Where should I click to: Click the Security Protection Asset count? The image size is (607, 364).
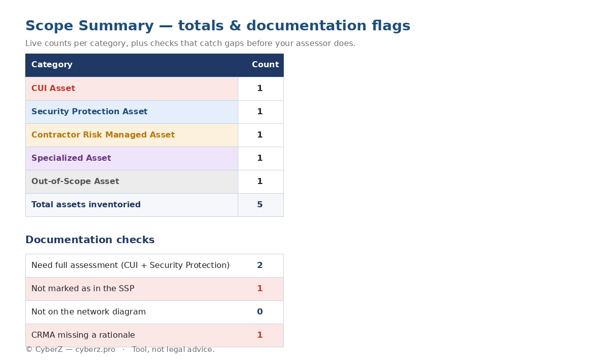pos(261,112)
